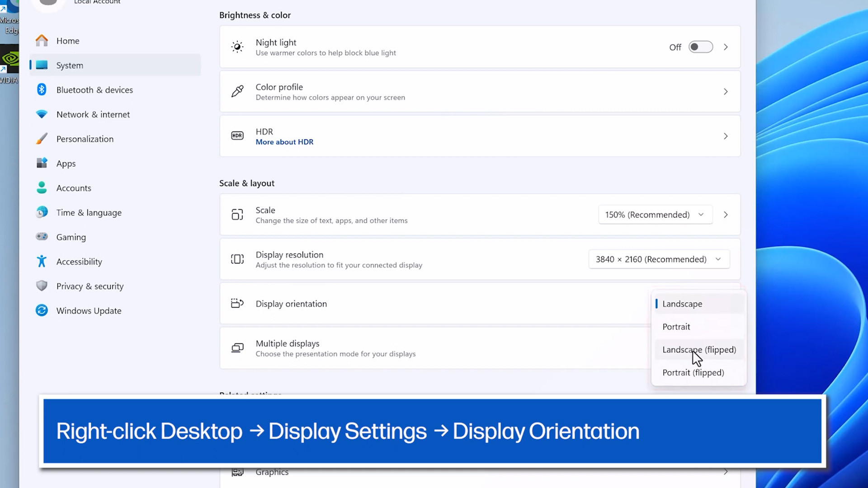The height and width of the screenshot is (488, 868).
Task: Click the Scale & layout heading
Action: click(247, 183)
